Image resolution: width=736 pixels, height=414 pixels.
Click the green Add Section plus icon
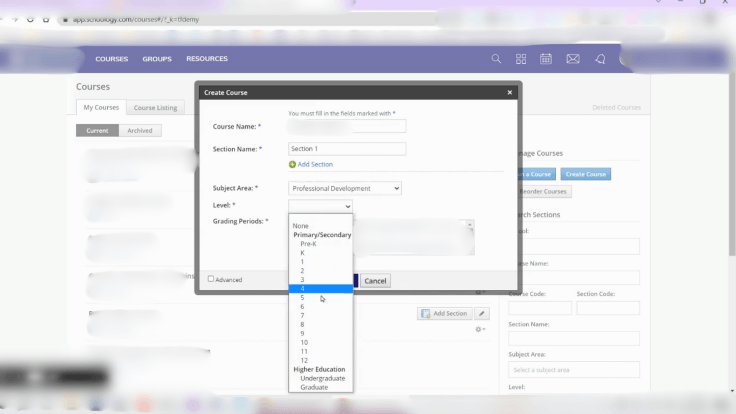click(x=292, y=164)
